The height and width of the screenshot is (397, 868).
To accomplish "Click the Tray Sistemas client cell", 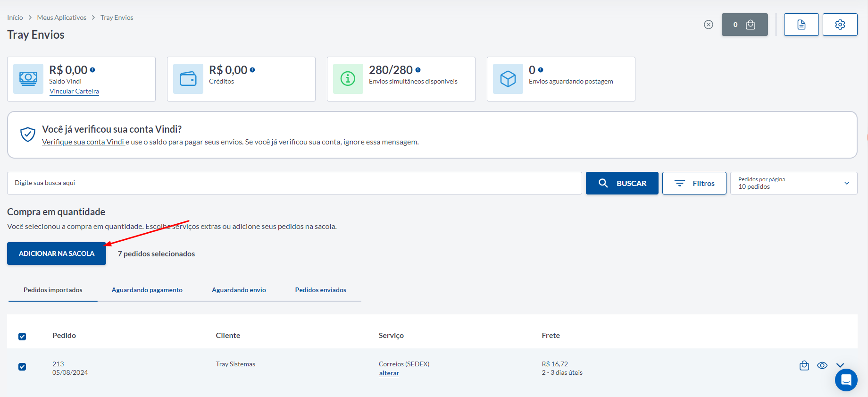I will click(x=235, y=364).
